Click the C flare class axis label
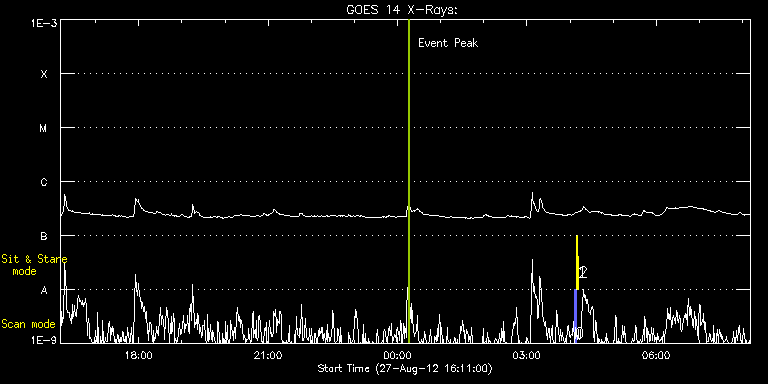 (x=44, y=182)
